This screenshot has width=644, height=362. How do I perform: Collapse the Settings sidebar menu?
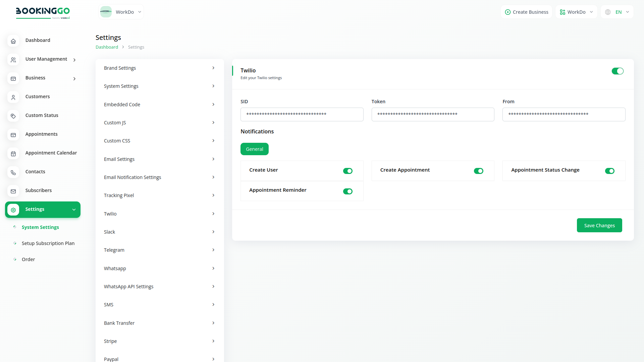[x=74, y=210]
